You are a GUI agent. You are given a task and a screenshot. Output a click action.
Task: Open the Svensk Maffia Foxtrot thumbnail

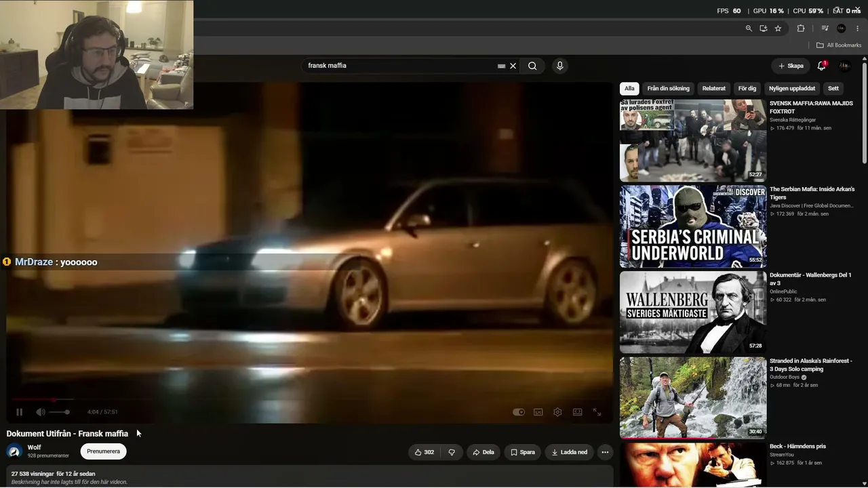(x=693, y=141)
